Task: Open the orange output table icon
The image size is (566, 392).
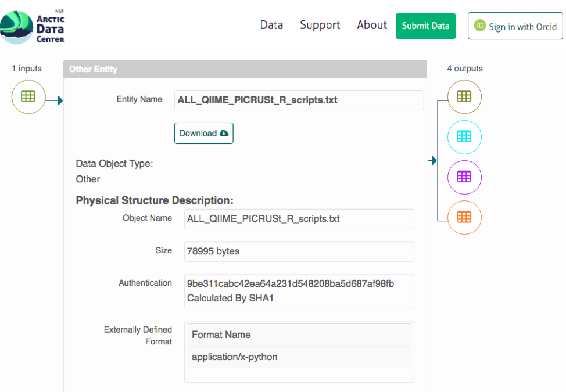Action: click(464, 217)
